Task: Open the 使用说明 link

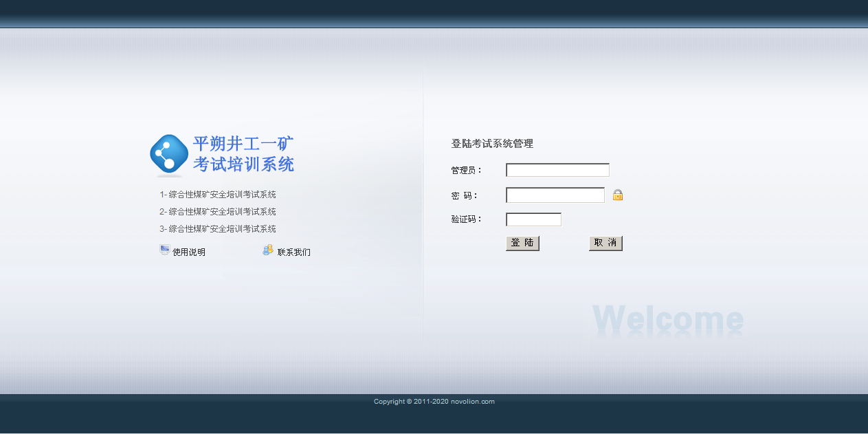Action: pos(189,252)
